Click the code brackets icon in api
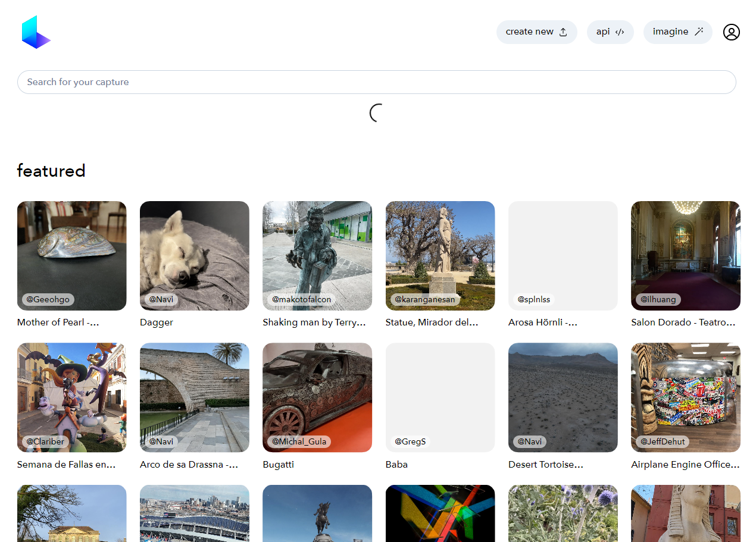 pos(620,32)
